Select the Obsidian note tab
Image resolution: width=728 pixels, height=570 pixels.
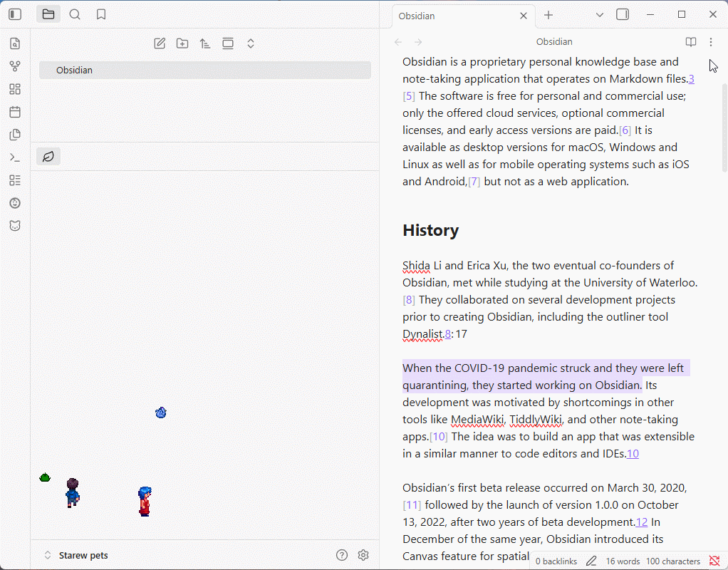(455, 16)
